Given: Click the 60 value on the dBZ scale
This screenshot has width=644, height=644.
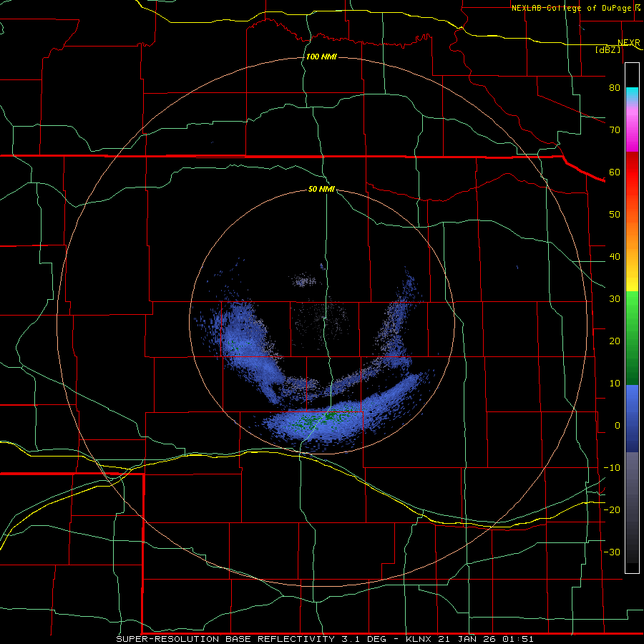Looking at the screenshot, I should click(x=615, y=172).
